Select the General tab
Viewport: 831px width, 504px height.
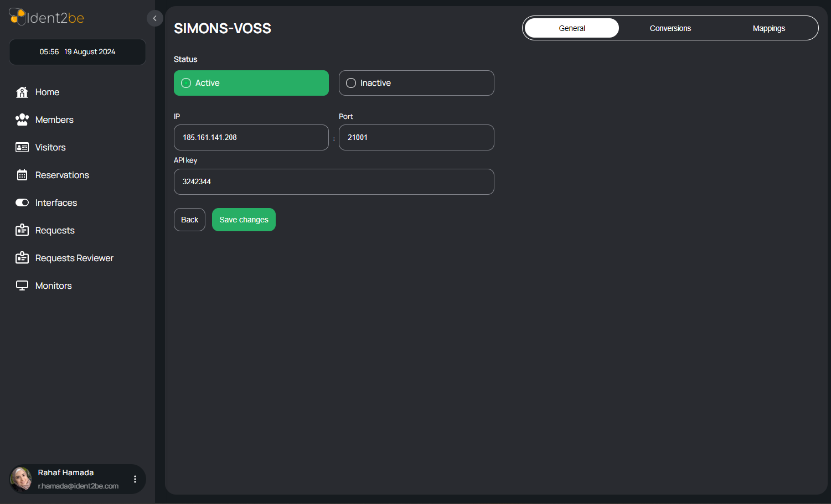click(572, 28)
